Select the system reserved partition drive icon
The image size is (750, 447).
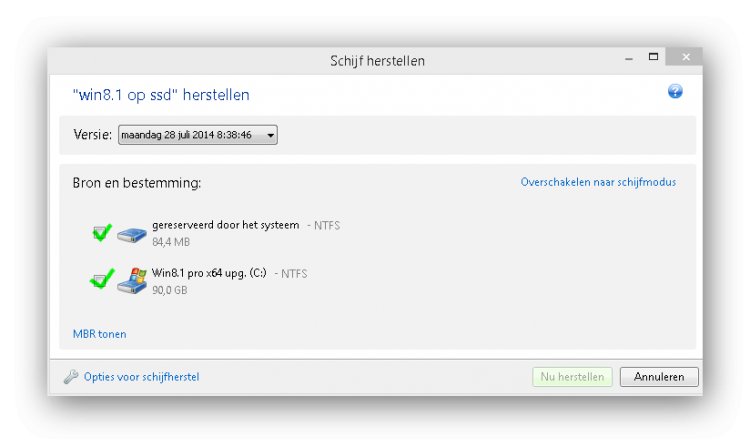(x=132, y=235)
